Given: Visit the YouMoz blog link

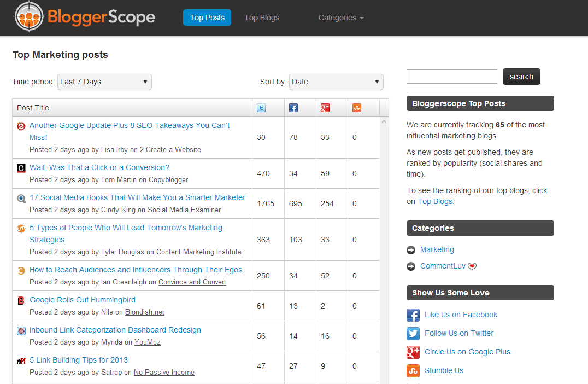Looking at the screenshot, I should [x=148, y=342].
